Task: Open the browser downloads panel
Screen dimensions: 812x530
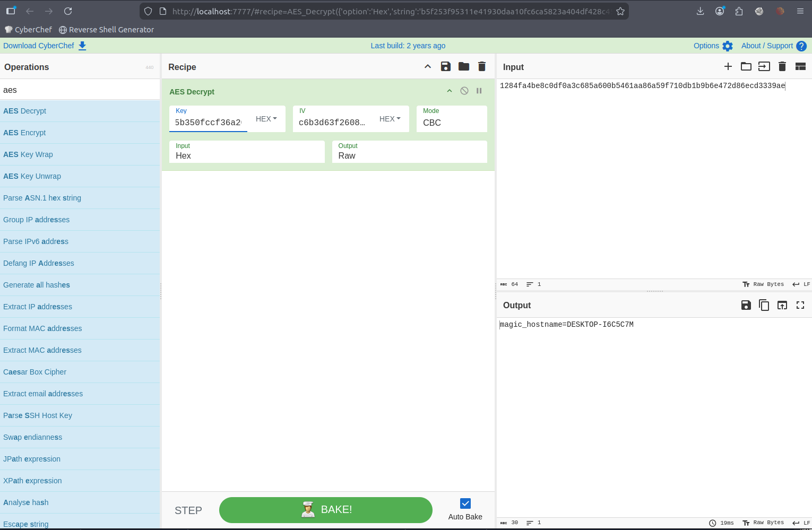Action: [701, 11]
